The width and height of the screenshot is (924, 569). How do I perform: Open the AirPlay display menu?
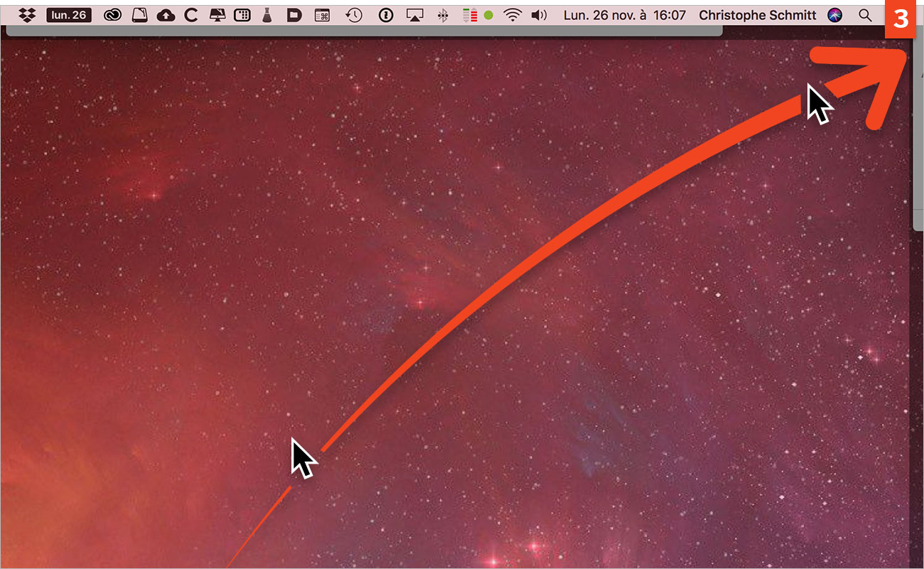click(x=414, y=15)
